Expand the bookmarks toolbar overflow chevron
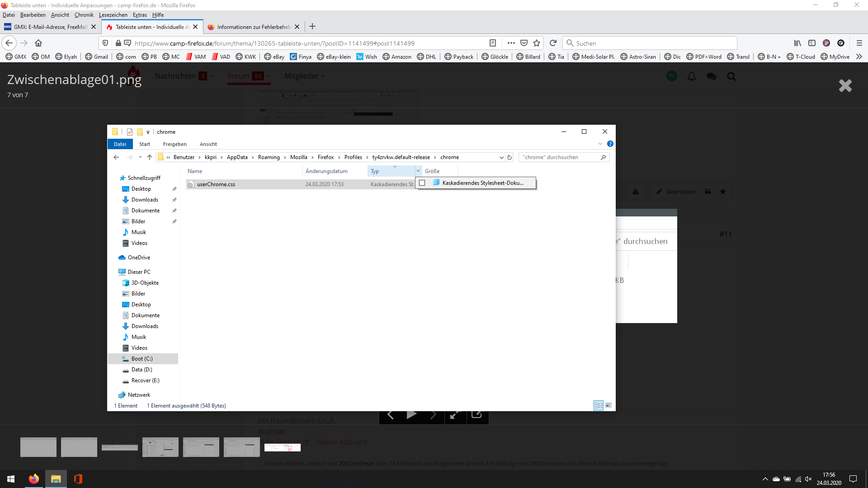 click(x=859, y=56)
